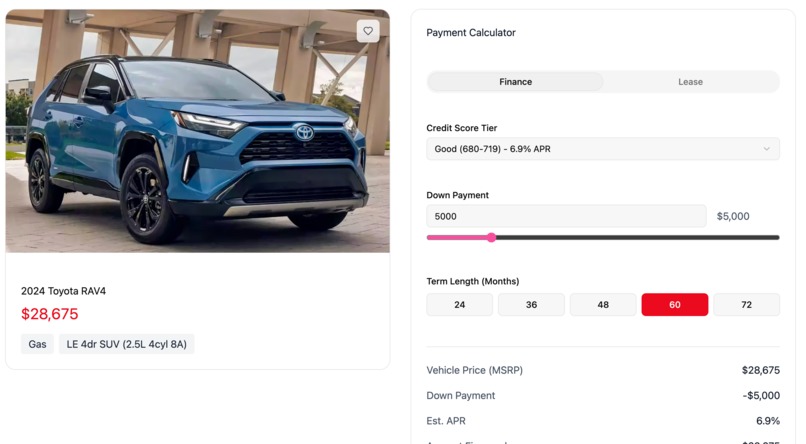806x444 pixels.
Task: Select the 72 month term
Action: [x=746, y=305]
